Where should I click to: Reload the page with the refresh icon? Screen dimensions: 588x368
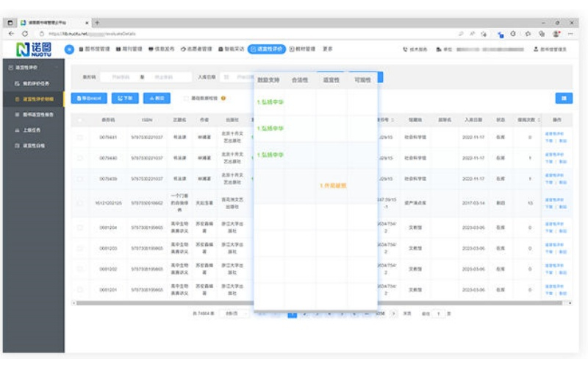coord(25,34)
